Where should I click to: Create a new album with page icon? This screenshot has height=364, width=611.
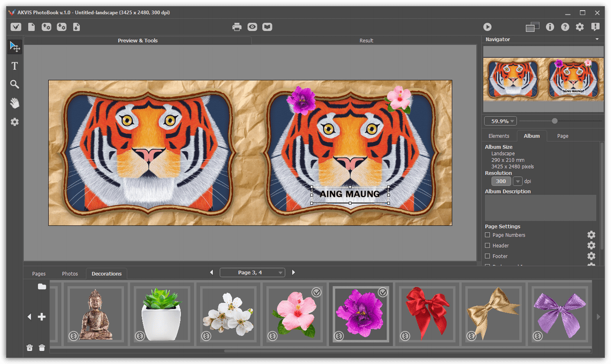click(32, 27)
